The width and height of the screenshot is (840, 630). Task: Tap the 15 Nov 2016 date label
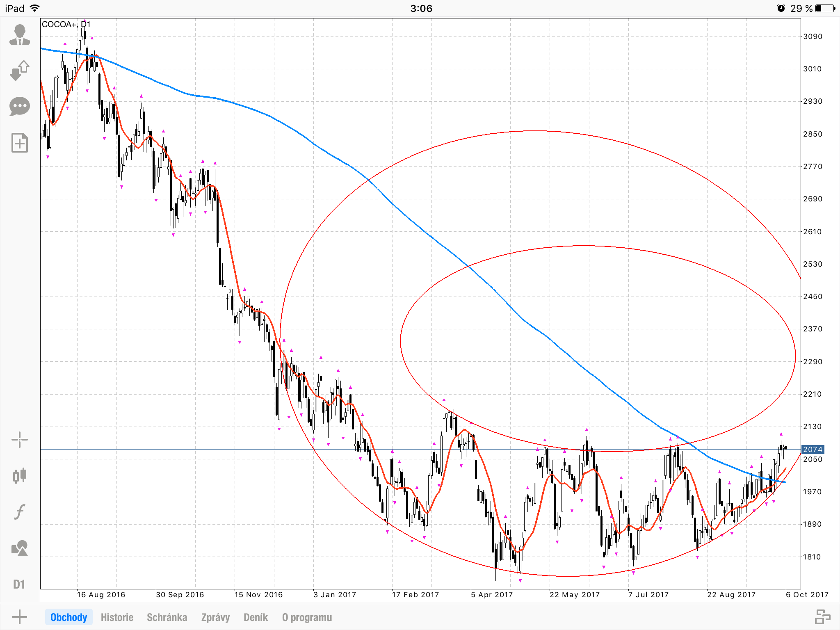(258, 595)
